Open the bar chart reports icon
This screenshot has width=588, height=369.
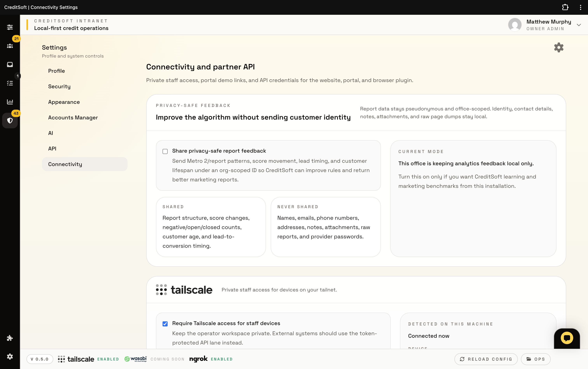[x=10, y=102]
